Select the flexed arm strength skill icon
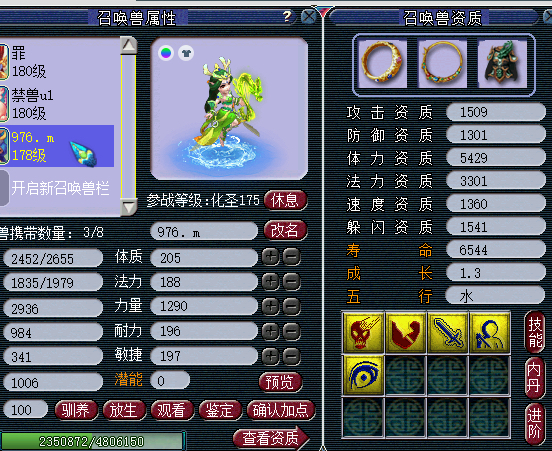This screenshot has width=552, height=451. pos(406,333)
